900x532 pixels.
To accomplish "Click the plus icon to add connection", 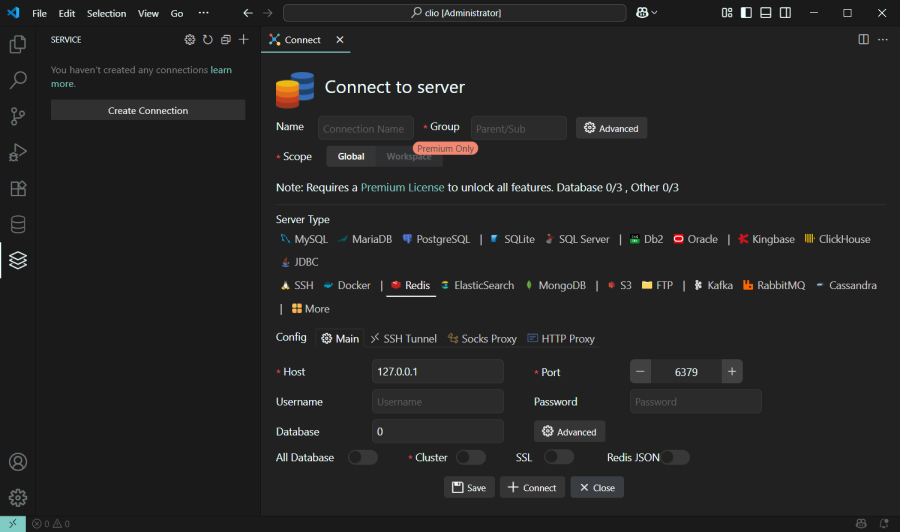I will (243, 40).
